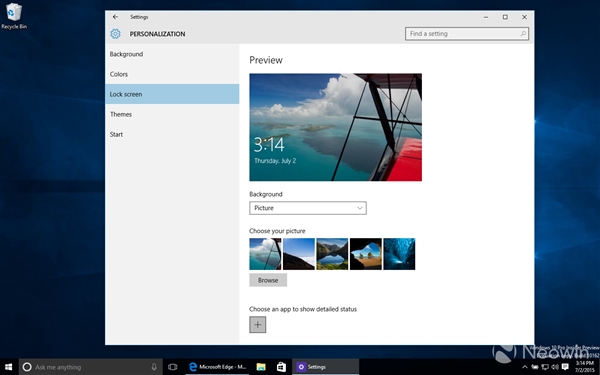This screenshot has width=600, height=375.
Task: Focus the 'Find a setting' search box
Action: [467, 34]
